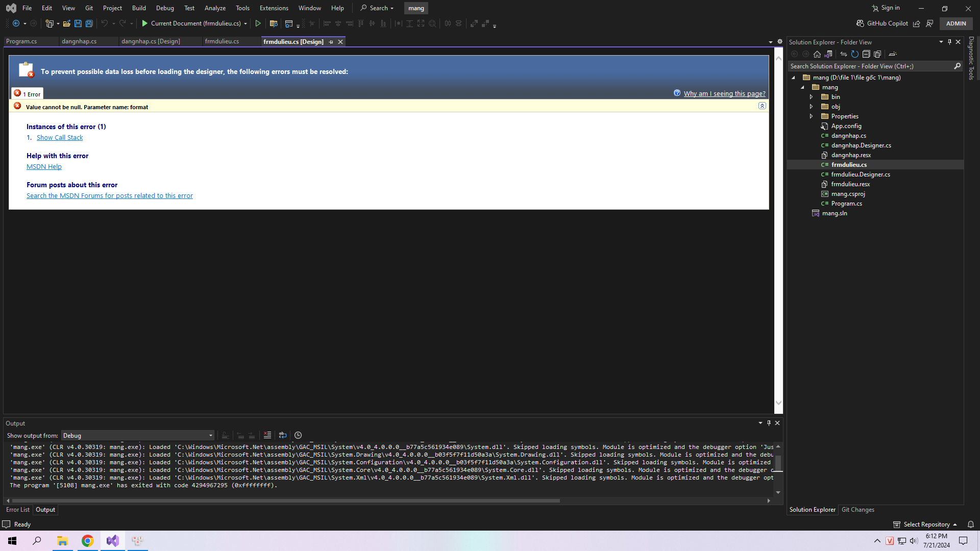This screenshot has height=551, width=980.
Task: Click Start Without Debugging green outline arrow
Action: pos(258,23)
